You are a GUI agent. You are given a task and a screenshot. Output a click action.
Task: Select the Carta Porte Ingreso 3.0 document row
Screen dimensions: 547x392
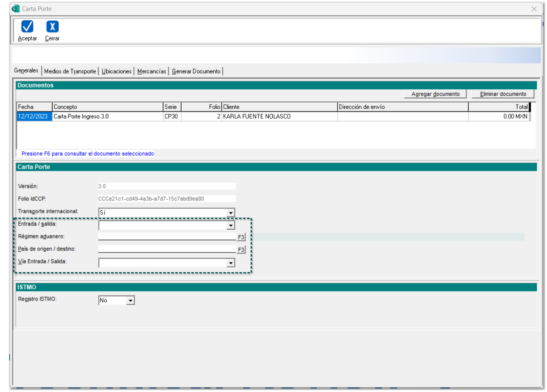point(107,117)
